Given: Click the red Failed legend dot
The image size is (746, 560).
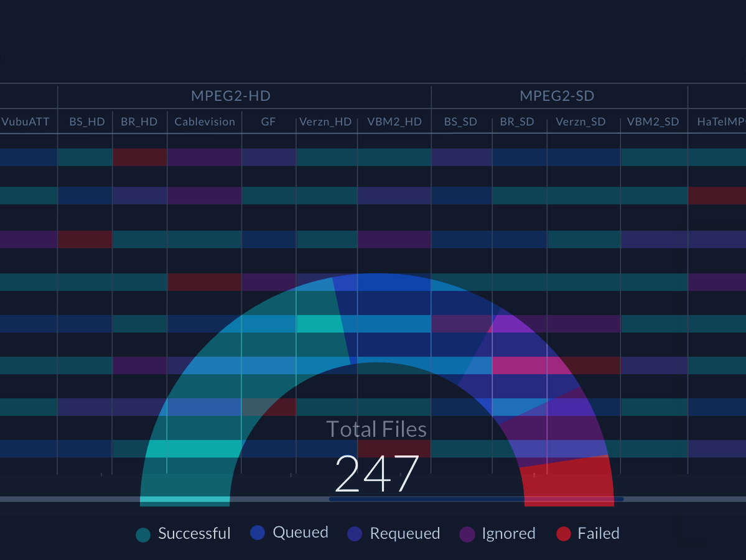Looking at the screenshot, I should click(x=564, y=534).
